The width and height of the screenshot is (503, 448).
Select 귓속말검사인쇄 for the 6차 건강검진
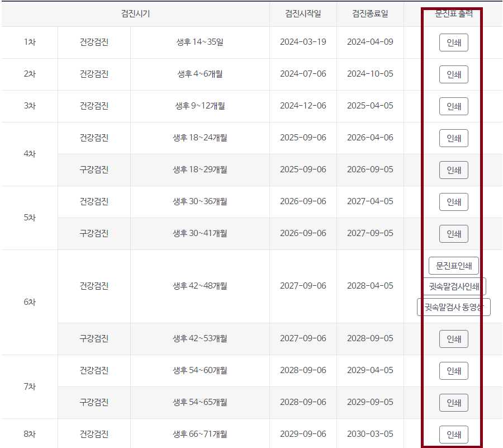pyautogui.click(x=454, y=286)
